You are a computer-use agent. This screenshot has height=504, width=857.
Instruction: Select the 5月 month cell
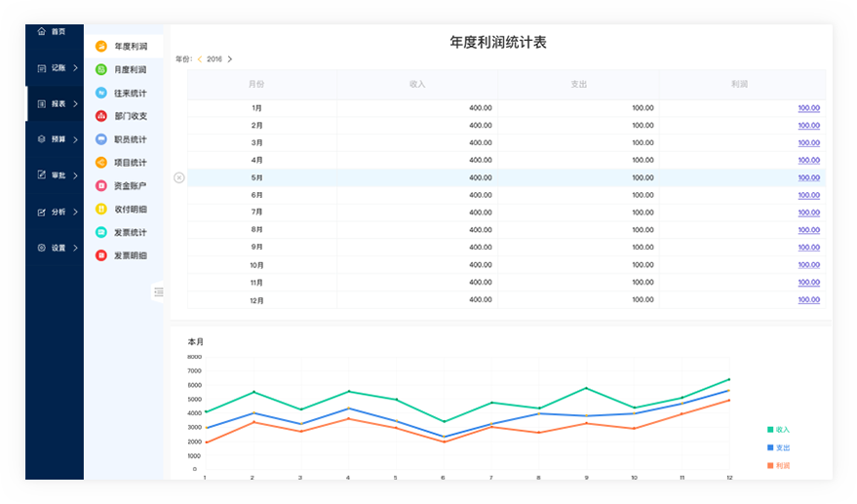click(x=256, y=177)
